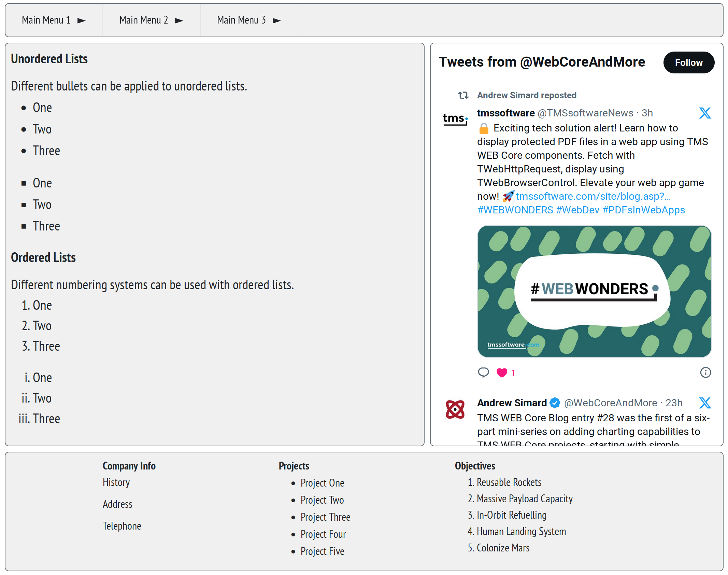Open the Andrew Simard author name
Viewport: 728px width, 575px height.
coord(512,403)
